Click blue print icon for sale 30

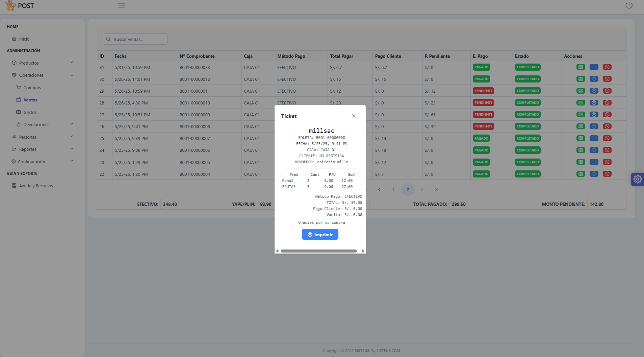point(594,79)
